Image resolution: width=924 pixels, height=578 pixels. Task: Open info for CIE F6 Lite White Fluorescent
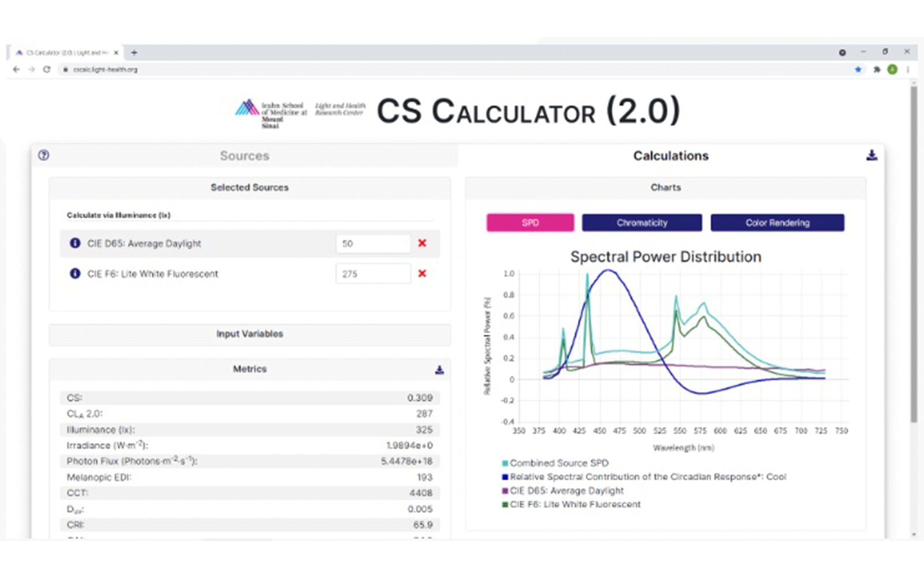click(75, 273)
